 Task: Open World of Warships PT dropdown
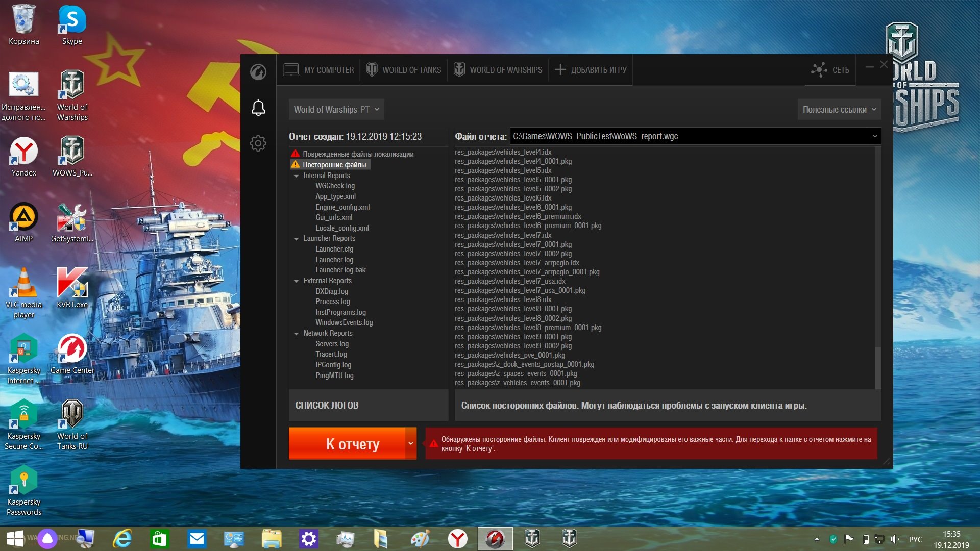[336, 110]
